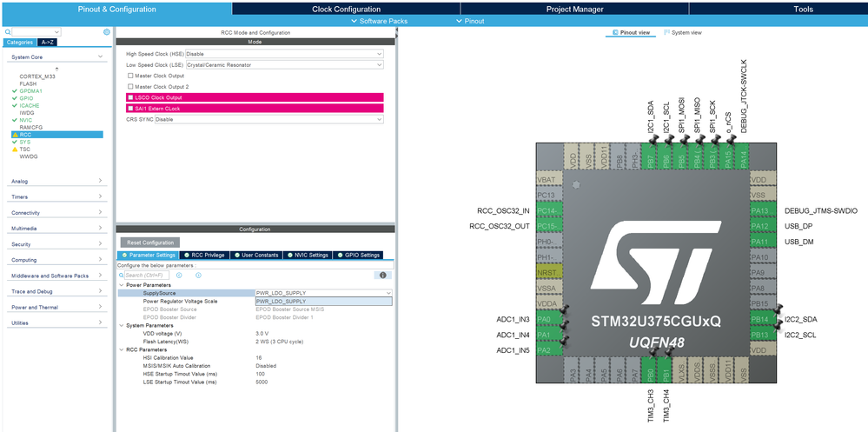
Task: Open the CRS SYNC dropdown
Action: tap(269, 119)
